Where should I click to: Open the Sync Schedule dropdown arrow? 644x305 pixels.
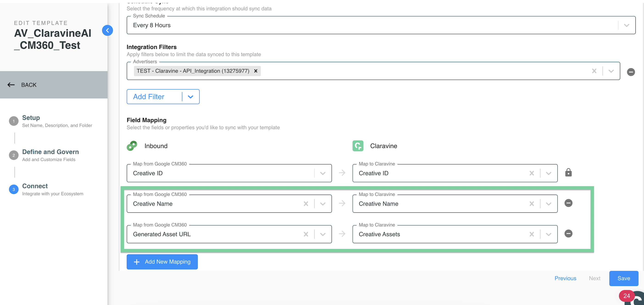pos(627,25)
